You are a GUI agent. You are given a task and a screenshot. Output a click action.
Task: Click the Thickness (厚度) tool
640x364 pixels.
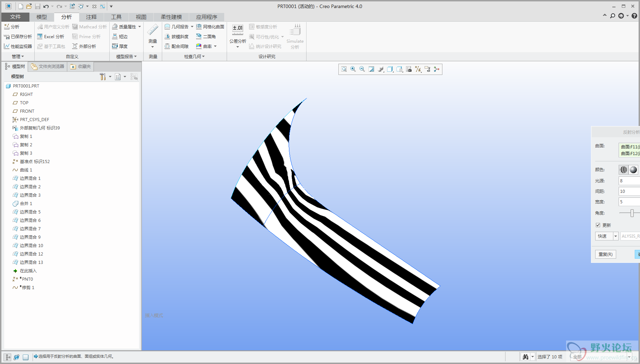(120, 46)
